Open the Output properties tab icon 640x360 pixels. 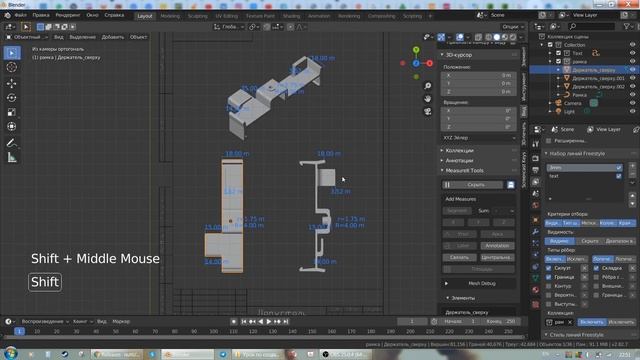click(536, 170)
